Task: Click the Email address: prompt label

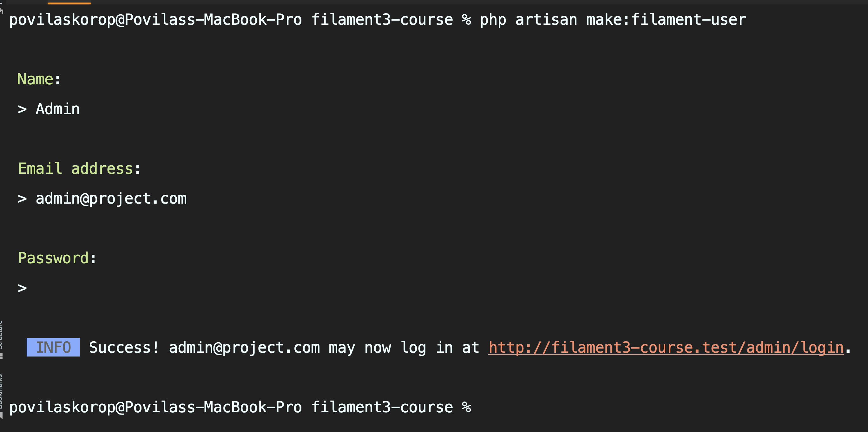Action: tap(79, 168)
